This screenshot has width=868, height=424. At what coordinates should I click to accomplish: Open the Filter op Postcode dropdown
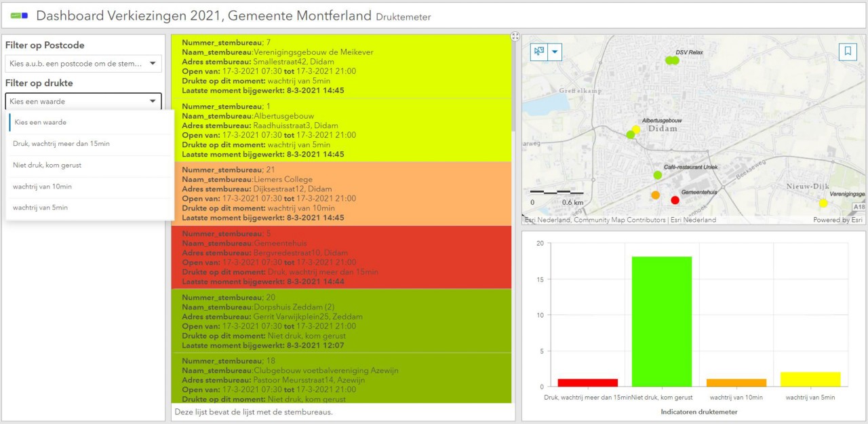pyautogui.click(x=83, y=64)
